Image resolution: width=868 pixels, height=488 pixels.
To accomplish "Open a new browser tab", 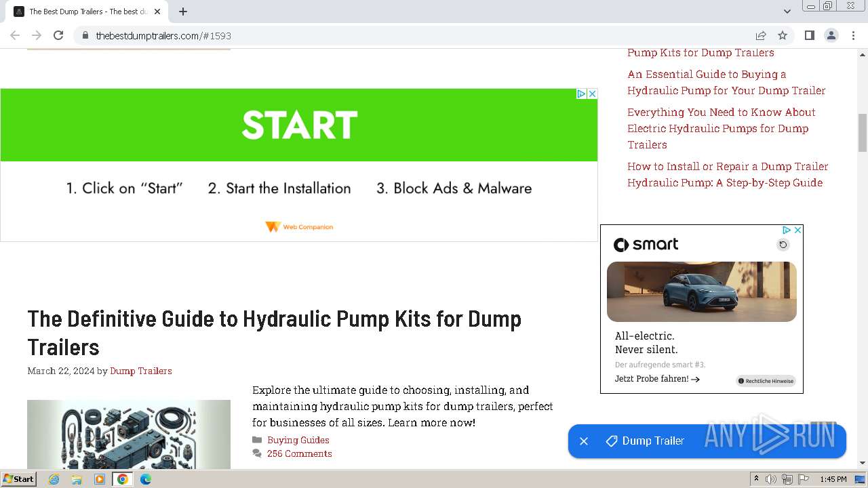I will (183, 12).
